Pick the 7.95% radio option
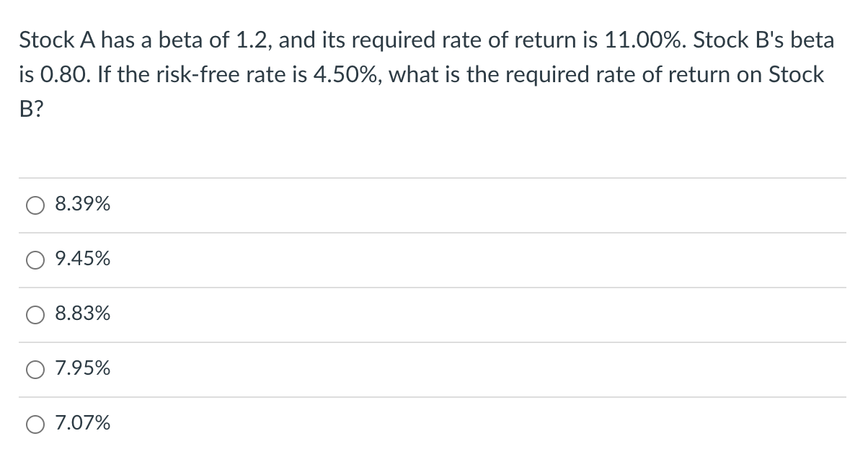868x467 pixels. pyautogui.click(x=35, y=370)
